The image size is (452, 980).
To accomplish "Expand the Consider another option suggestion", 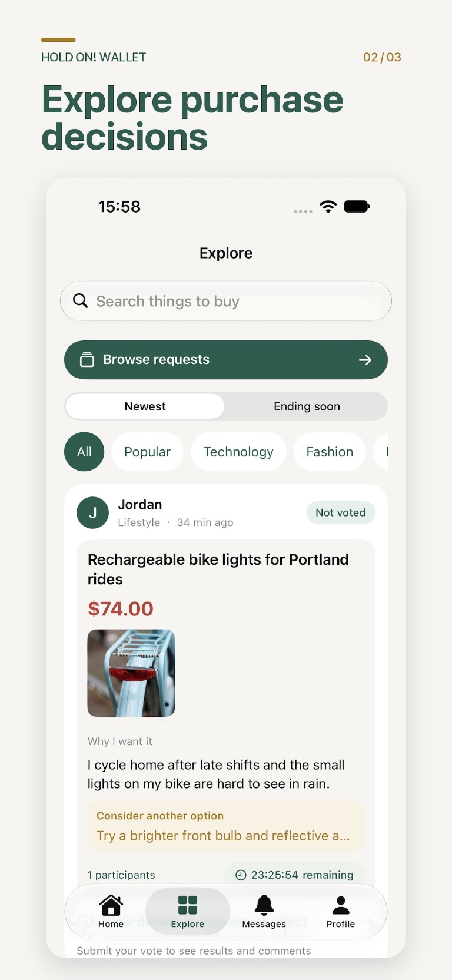I will tap(226, 826).
